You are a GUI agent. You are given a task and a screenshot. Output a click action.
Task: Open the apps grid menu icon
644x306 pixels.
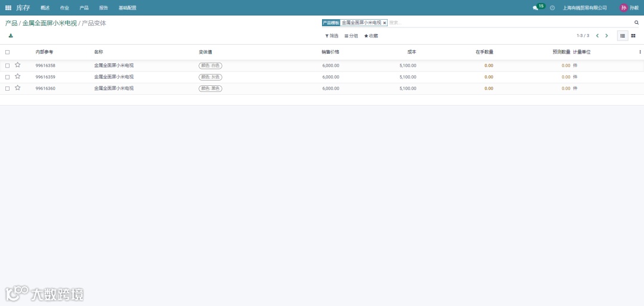point(8,8)
